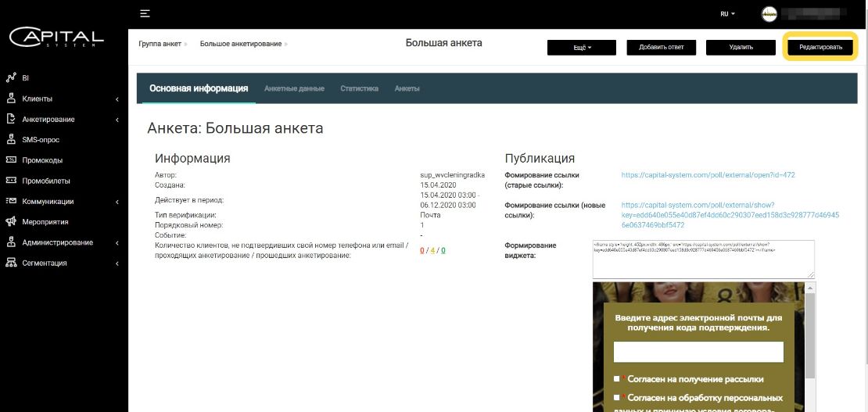Click the Промобилеты sidebar icon
Viewport: 868px width, 412px height.
pyautogui.click(x=10, y=181)
